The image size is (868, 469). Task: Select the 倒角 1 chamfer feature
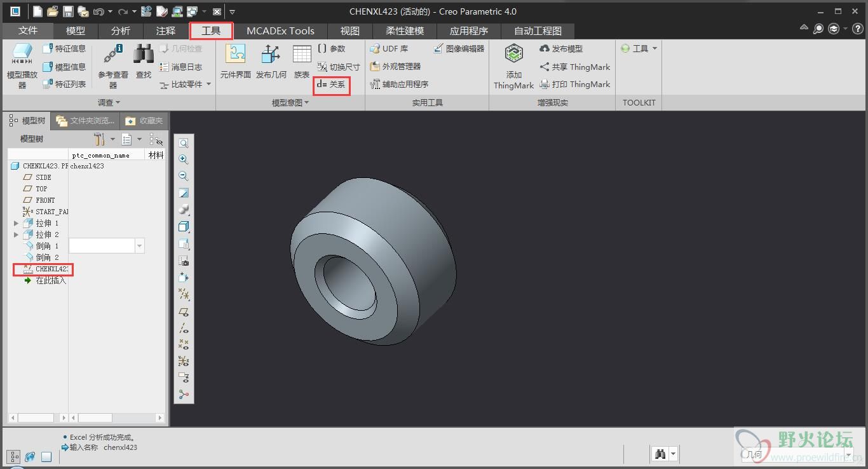pyautogui.click(x=41, y=246)
